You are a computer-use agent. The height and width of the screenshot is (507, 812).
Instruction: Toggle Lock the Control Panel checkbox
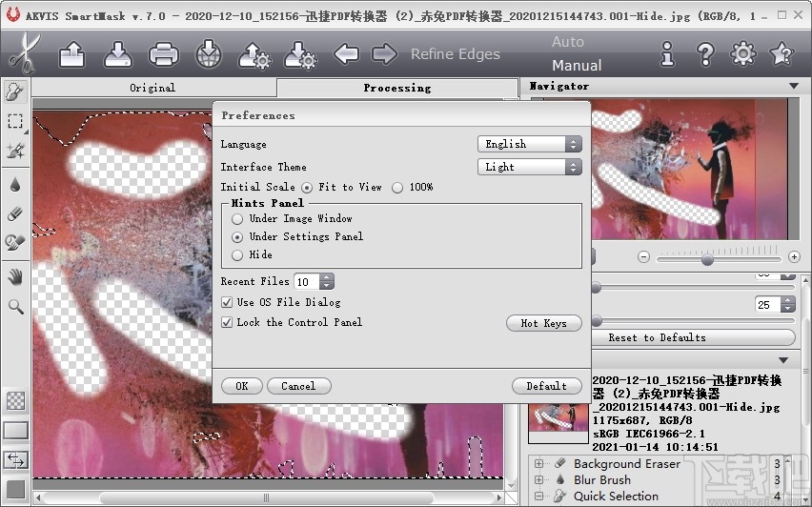(227, 322)
